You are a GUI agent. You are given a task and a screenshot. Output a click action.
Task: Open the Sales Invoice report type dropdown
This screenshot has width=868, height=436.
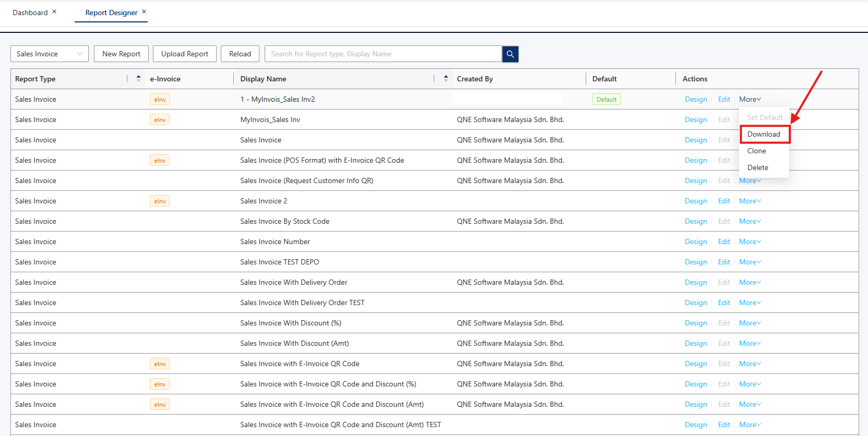50,54
